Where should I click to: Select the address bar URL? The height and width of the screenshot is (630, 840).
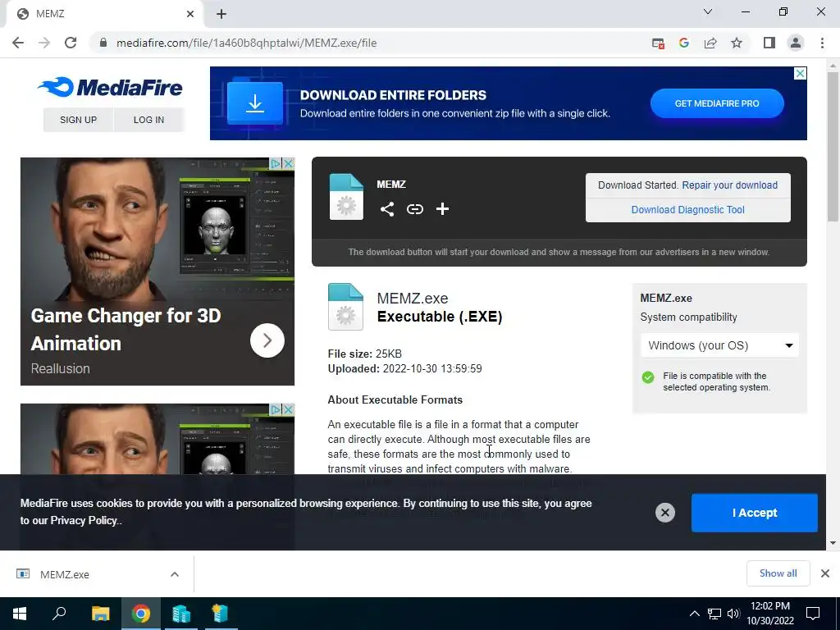[x=246, y=43]
